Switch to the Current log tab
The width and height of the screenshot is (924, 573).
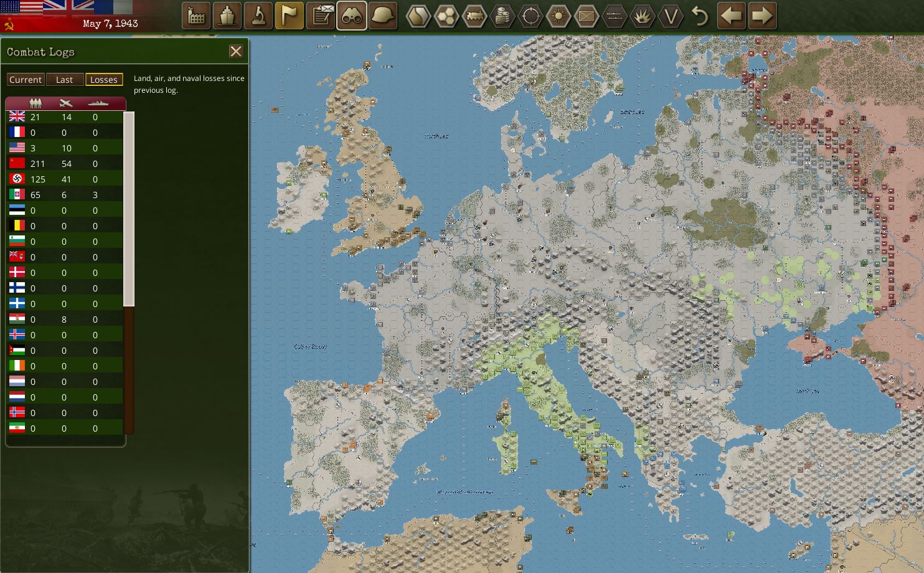pos(26,80)
